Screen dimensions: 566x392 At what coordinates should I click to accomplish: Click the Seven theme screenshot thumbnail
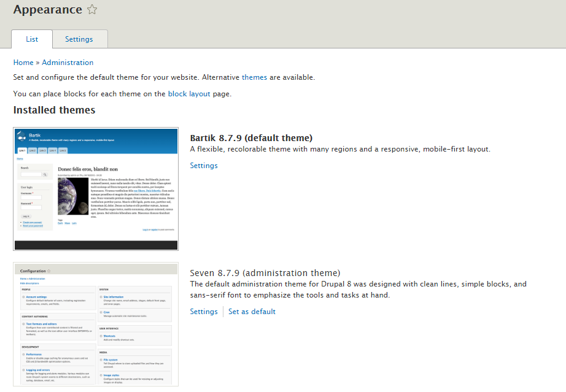pyautogui.click(x=96, y=324)
